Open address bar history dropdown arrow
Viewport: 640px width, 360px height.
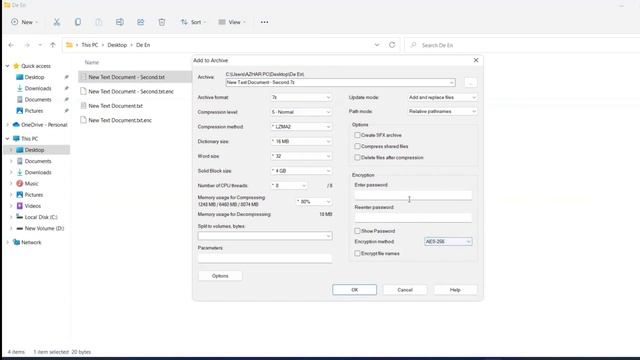click(x=377, y=45)
